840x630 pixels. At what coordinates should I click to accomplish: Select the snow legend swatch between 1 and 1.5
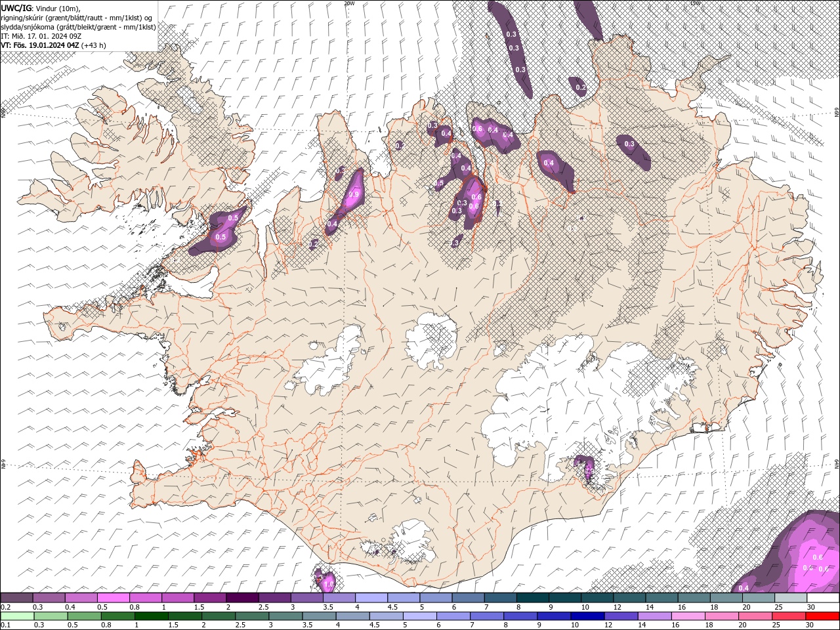click(178, 598)
